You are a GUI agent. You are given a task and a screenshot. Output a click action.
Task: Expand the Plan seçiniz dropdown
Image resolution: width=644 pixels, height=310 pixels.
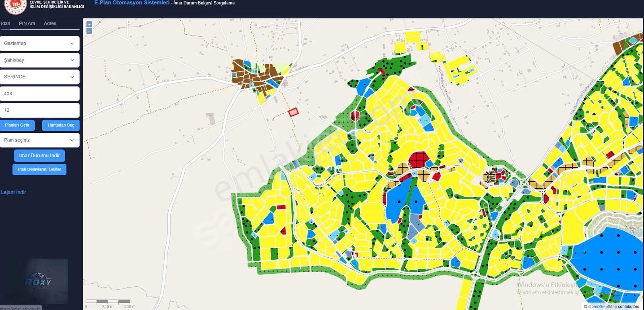pyautogui.click(x=39, y=140)
